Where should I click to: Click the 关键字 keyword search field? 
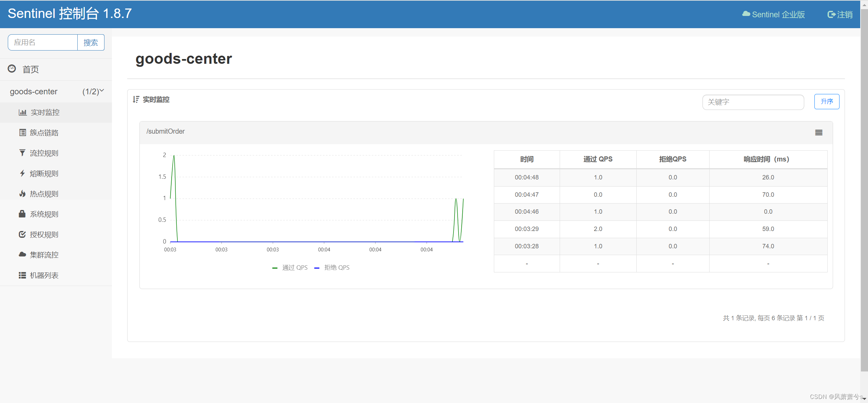tap(753, 102)
